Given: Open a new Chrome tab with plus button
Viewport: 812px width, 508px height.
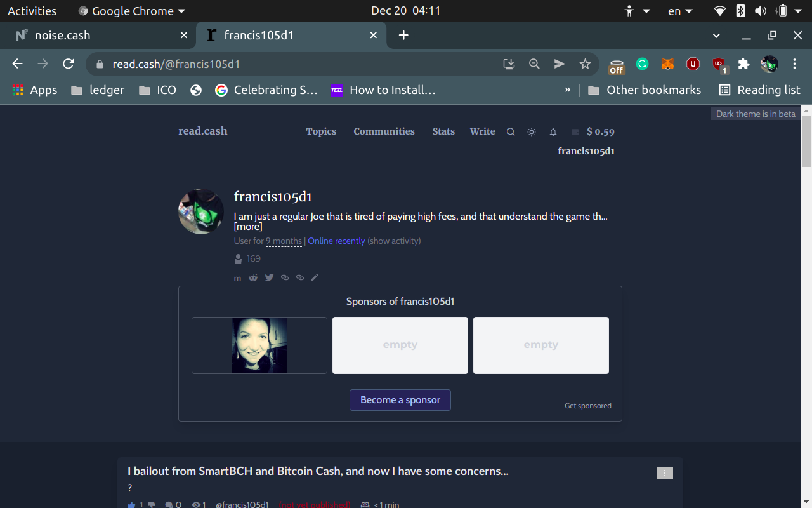Looking at the screenshot, I should [x=403, y=35].
